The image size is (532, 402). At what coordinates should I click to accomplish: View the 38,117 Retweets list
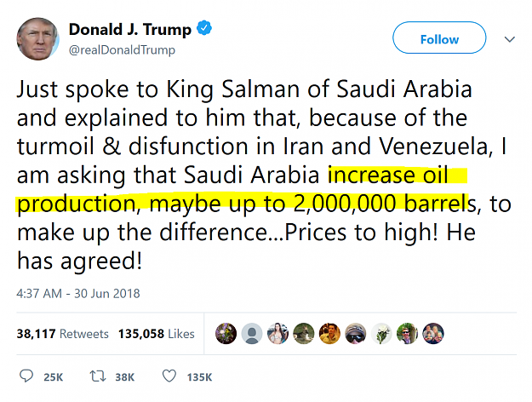click(62, 334)
